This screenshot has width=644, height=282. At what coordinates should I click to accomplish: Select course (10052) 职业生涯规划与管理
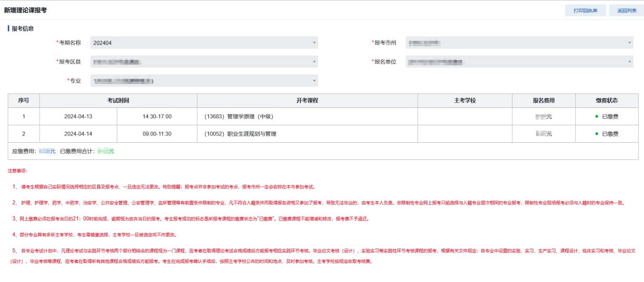240,134
